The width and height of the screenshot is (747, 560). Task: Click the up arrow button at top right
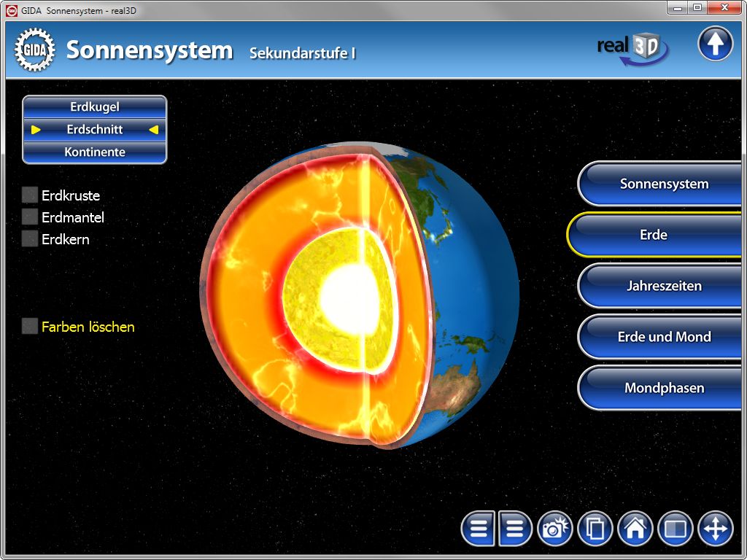715,45
